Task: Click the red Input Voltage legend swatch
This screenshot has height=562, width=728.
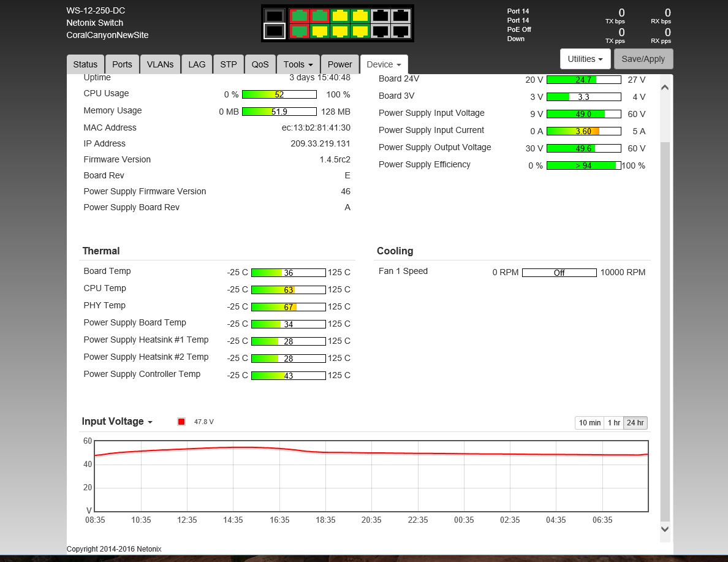Action: point(181,422)
